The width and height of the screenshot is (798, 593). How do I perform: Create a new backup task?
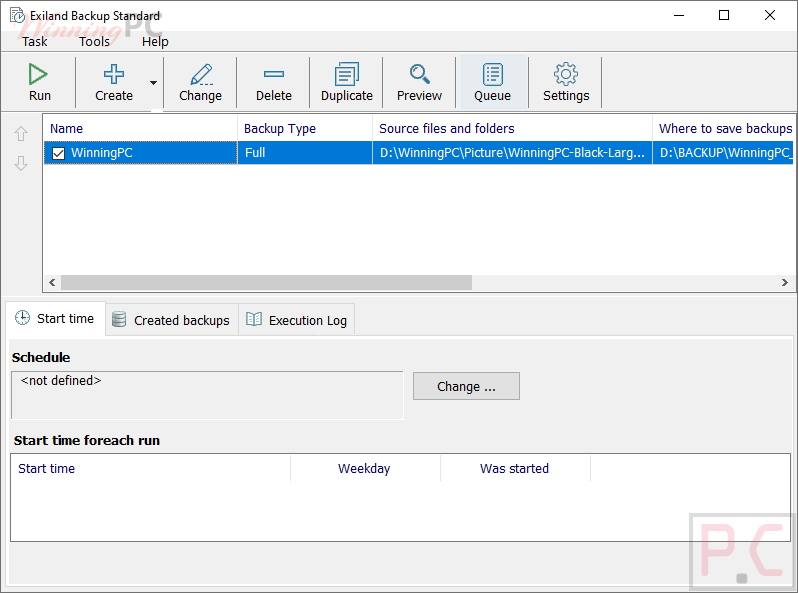pyautogui.click(x=113, y=82)
